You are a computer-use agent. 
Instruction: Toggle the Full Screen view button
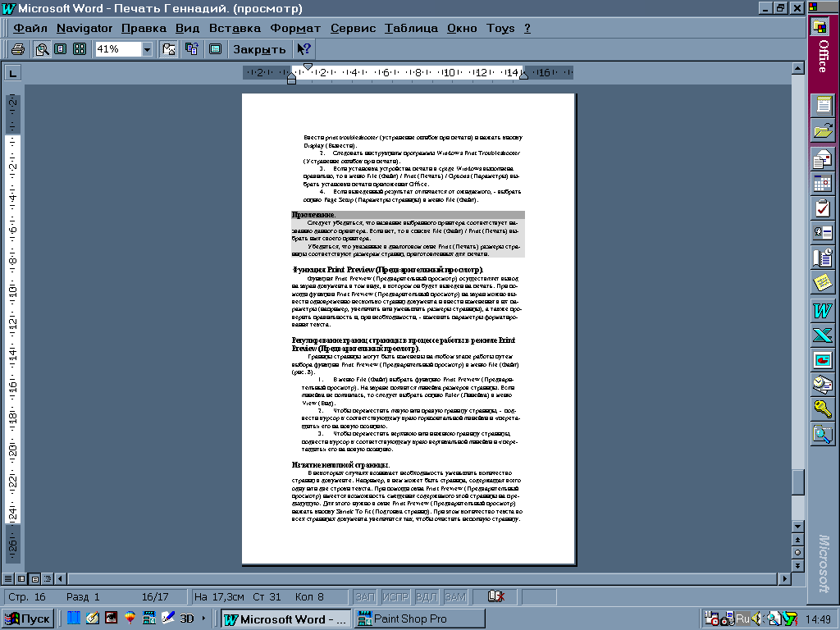coord(215,49)
